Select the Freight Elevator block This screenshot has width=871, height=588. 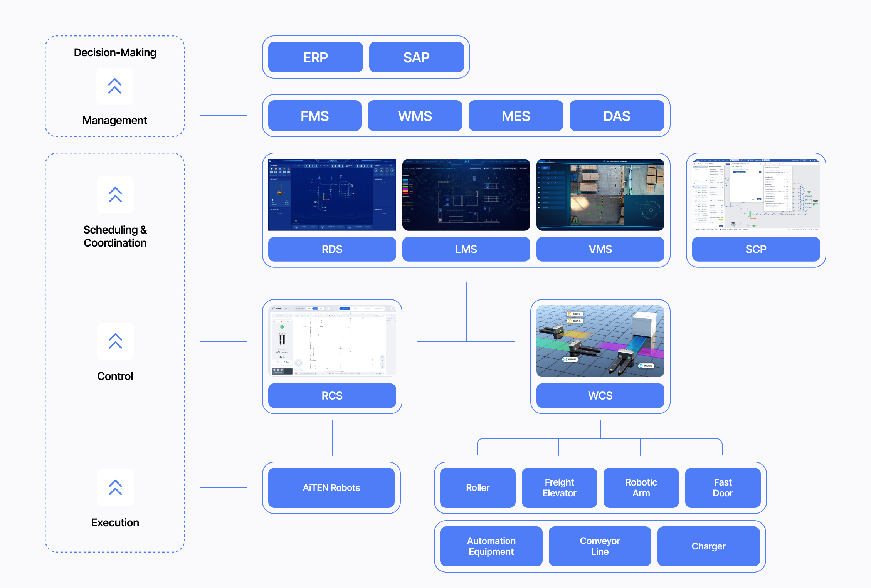pyautogui.click(x=559, y=488)
